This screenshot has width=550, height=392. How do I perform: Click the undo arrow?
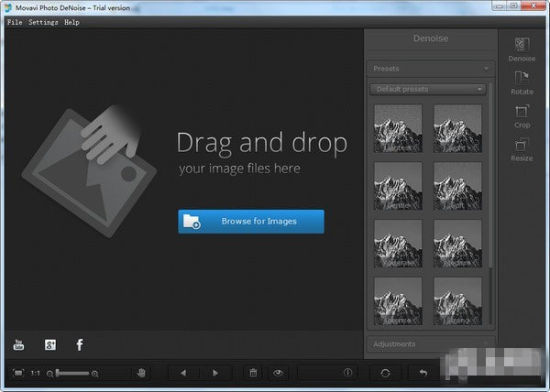tap(423, 373)
